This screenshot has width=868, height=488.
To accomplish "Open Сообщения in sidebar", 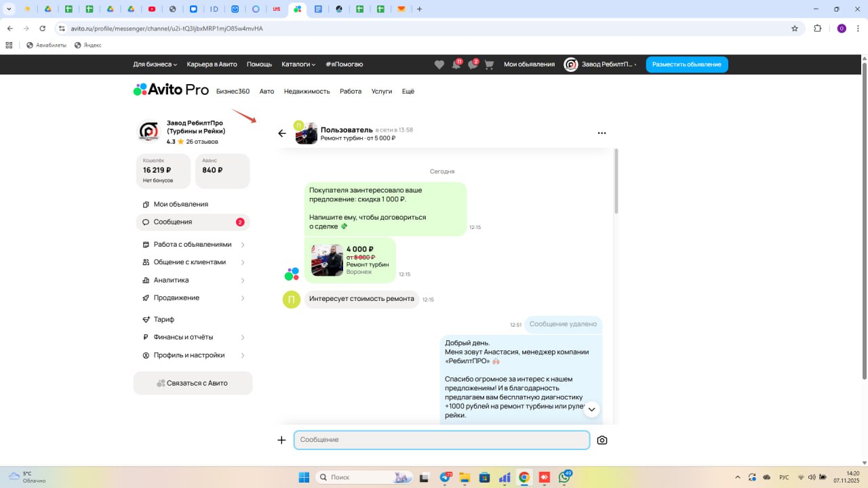I will pos(193,222).
